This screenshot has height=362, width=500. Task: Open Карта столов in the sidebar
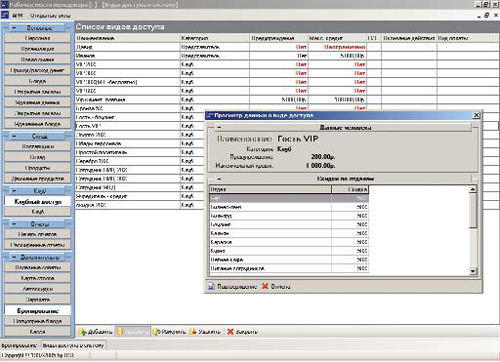pos(37,278)
